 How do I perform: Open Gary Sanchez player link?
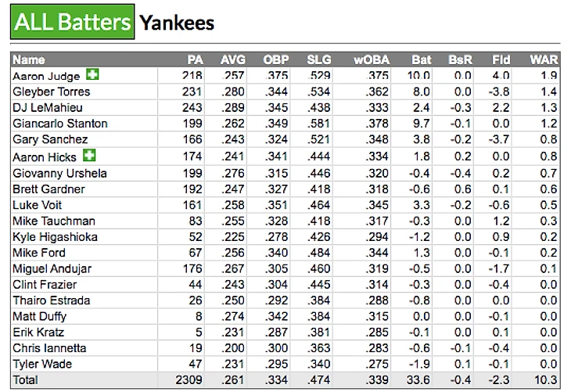point(48,139)
